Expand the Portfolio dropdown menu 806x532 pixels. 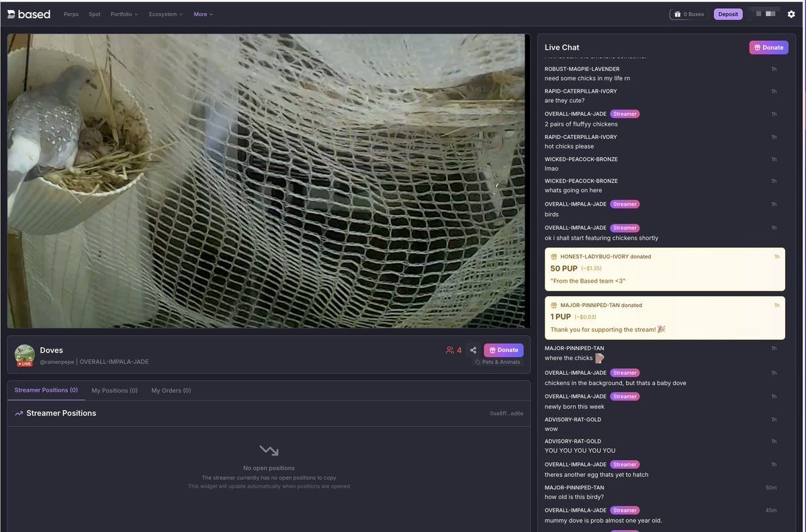point(124,14)
